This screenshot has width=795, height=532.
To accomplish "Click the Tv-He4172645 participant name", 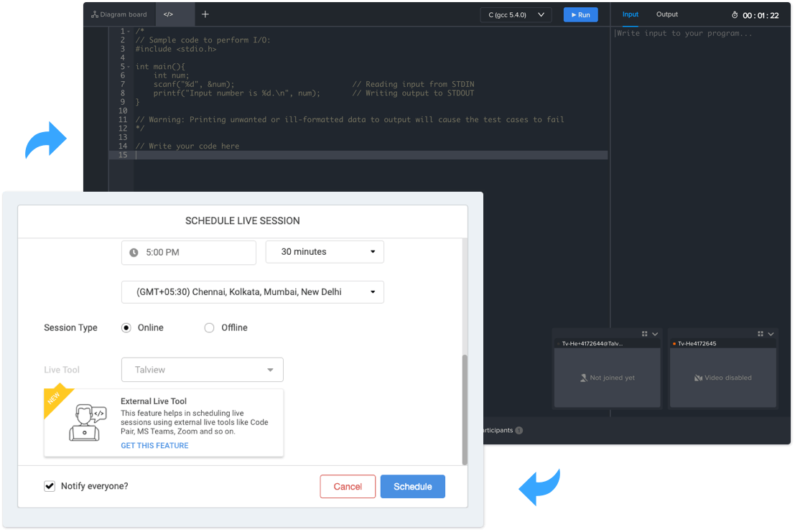I will point(697,343).
